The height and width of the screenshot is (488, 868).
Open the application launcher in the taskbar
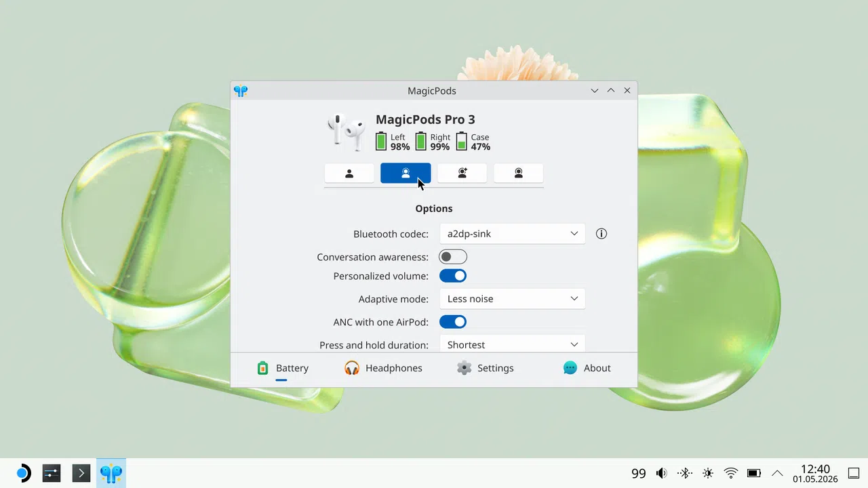23,473
